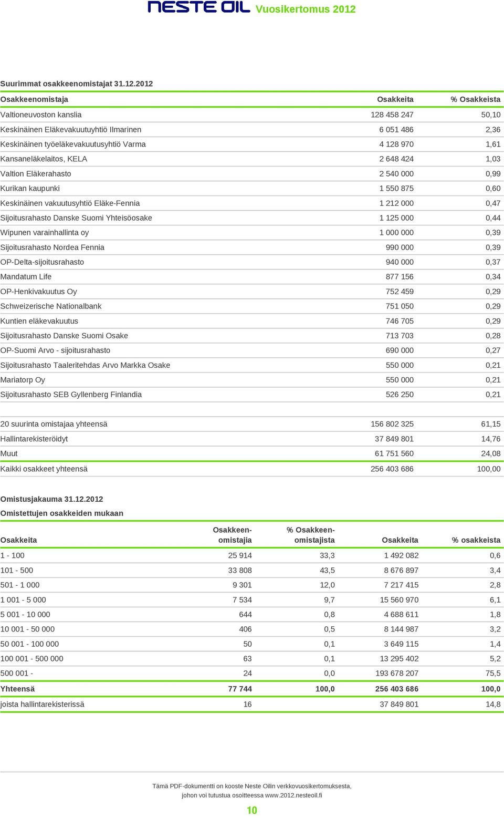Click the '5 001 - 10 000' range row

tap(252, 614)
